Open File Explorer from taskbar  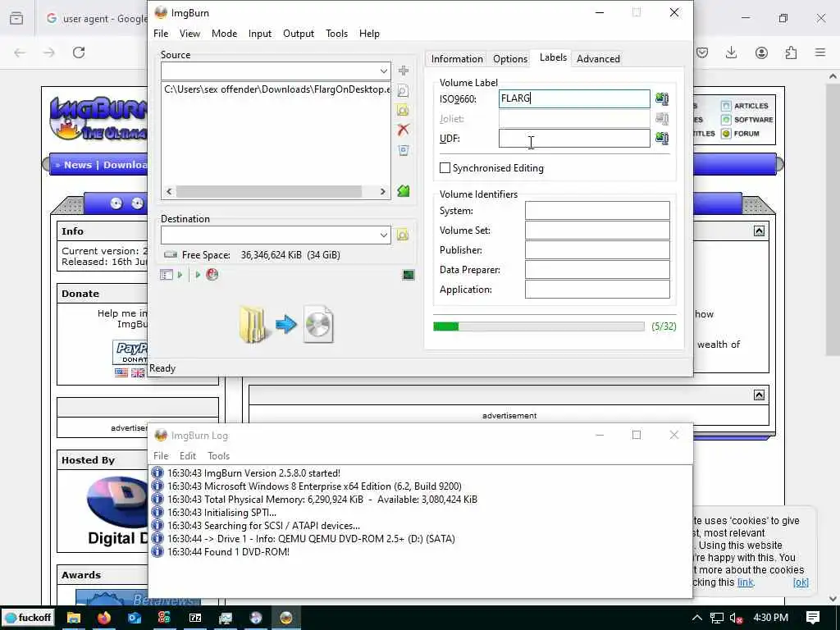[73, 618]
